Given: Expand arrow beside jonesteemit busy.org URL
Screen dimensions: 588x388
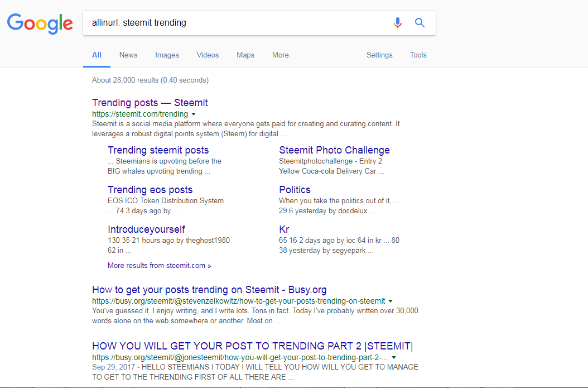Looking at the screenshot, I should coord(394,358).
